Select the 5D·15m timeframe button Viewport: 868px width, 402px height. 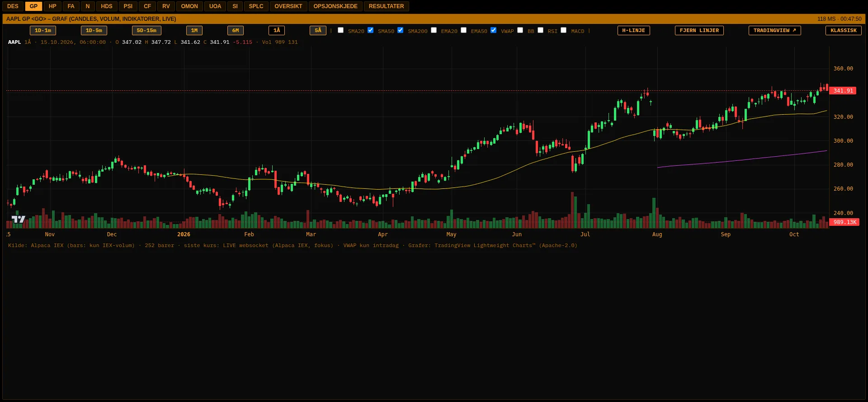(x=146, y=30)
